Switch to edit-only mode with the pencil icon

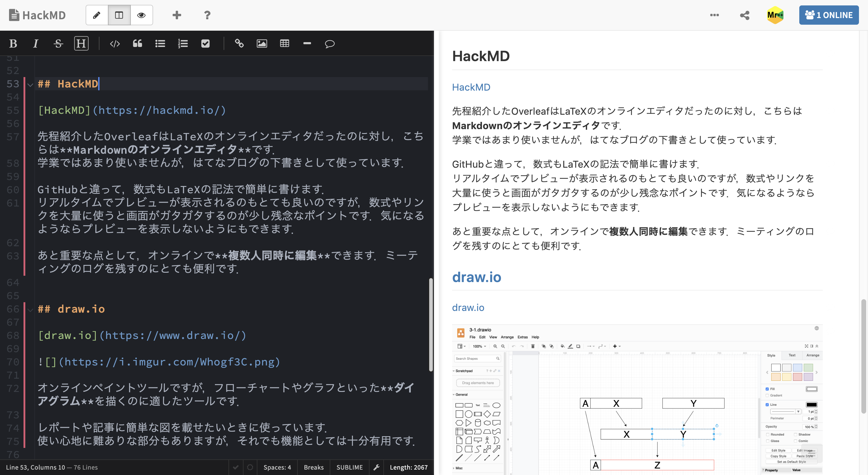pos(97,15)
